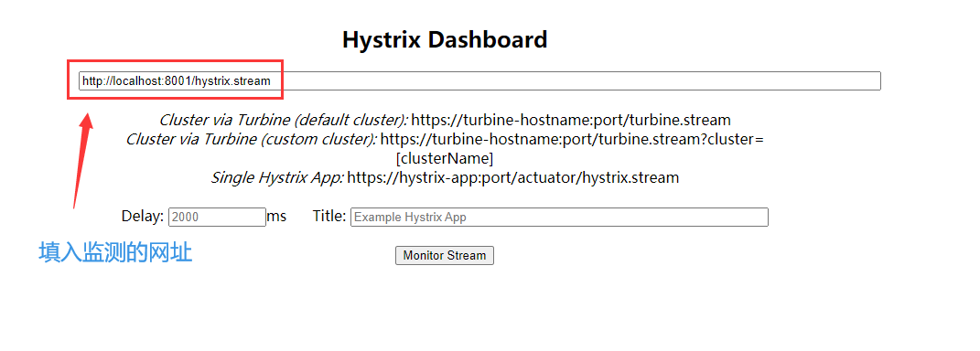This screenshot has height=351, width=980.
Task: Focus the Title field 'Example Hystrix App'
Action: click(559, 218)
